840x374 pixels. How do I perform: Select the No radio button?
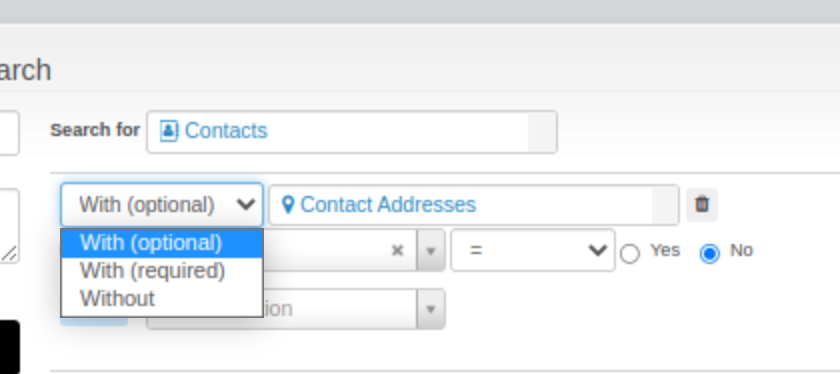(x=710, y=253)
